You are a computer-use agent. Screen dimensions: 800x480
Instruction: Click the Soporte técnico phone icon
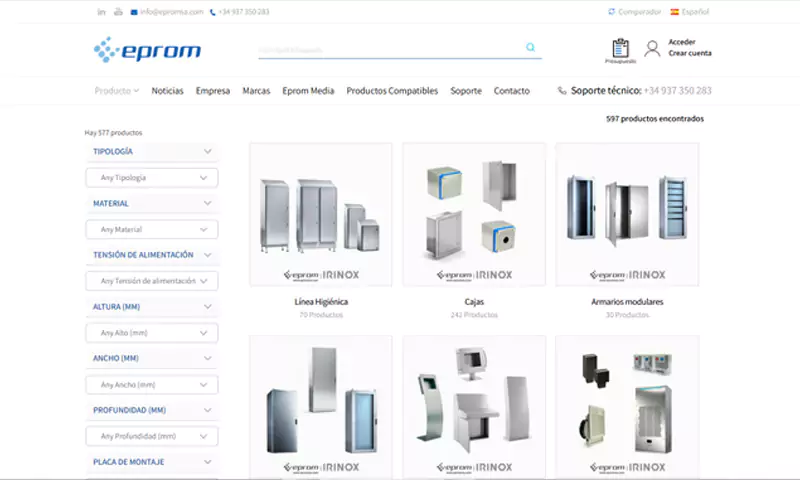click(562, 91)
